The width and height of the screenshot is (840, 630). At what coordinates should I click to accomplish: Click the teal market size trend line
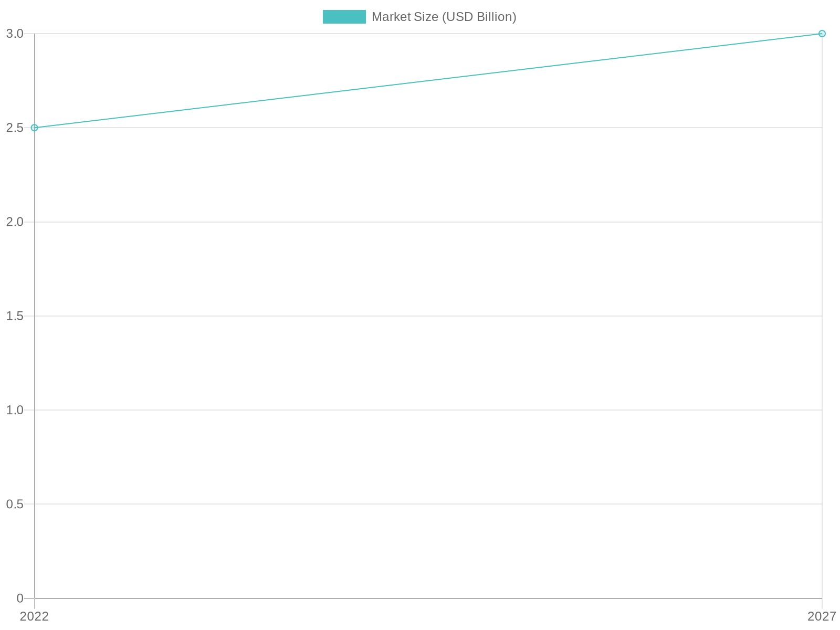click(x=428, y=81)
